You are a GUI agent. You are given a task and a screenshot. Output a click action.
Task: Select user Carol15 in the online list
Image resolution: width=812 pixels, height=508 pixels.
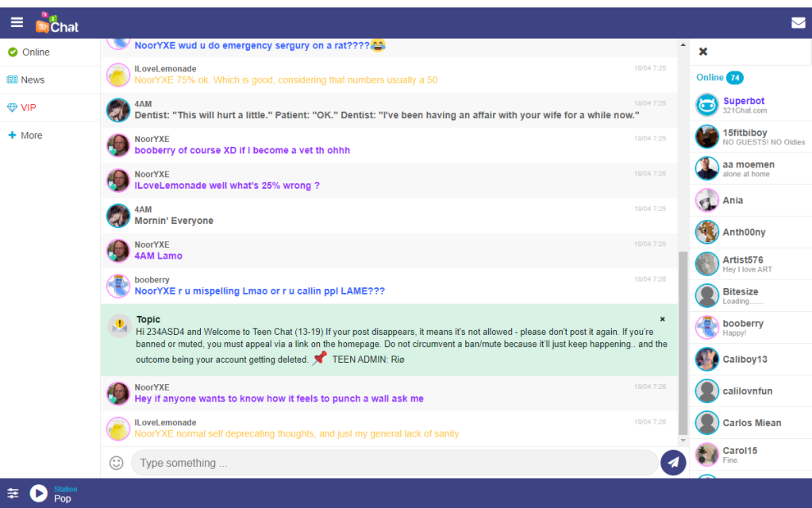pyautogui.click(x=750, y=455)
